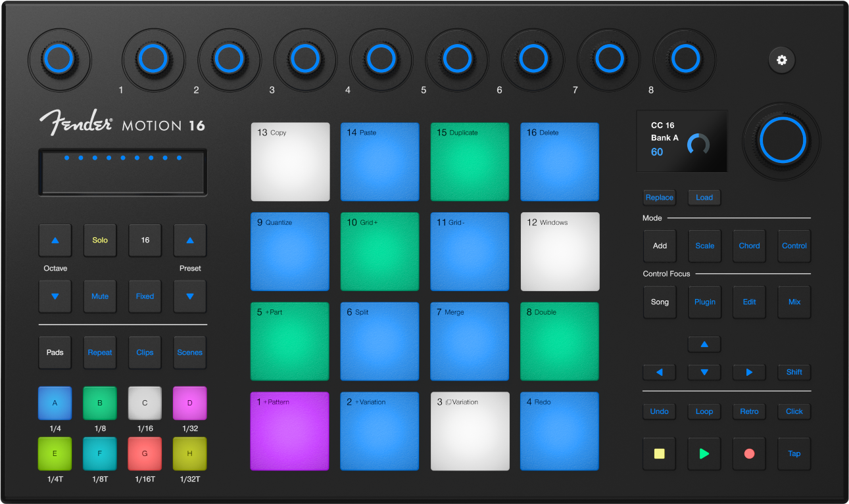Toggle the Click metronome

coord(794,411)
